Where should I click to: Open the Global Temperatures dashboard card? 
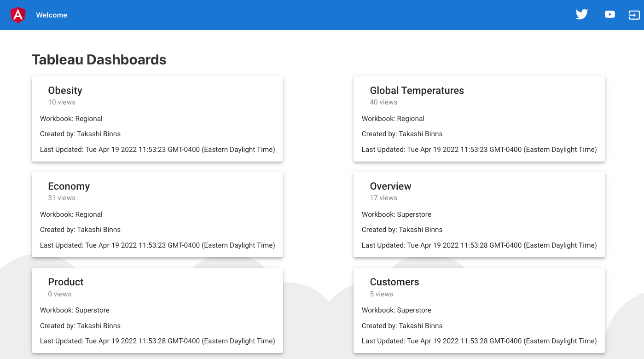(479, 119)
